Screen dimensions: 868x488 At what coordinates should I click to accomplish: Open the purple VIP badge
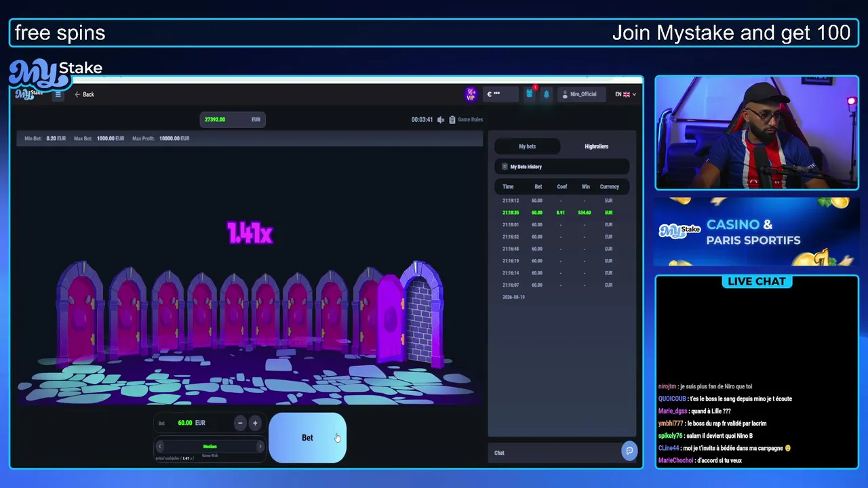click(x=471, y=94)
